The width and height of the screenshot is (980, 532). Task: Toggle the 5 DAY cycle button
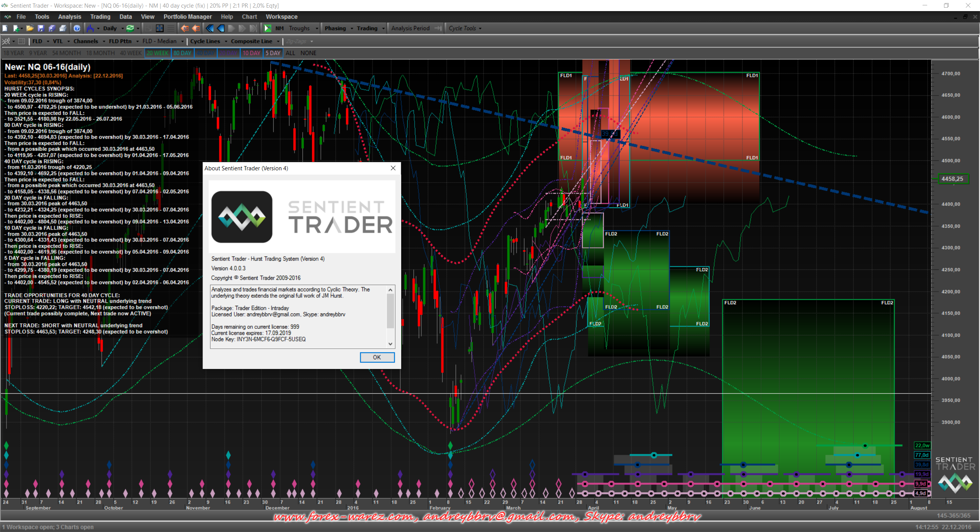273,53
